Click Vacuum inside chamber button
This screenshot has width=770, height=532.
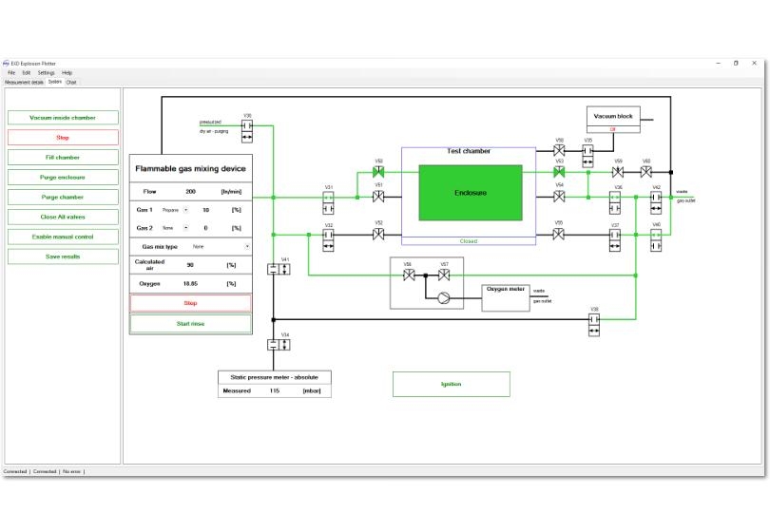[63, 118]
